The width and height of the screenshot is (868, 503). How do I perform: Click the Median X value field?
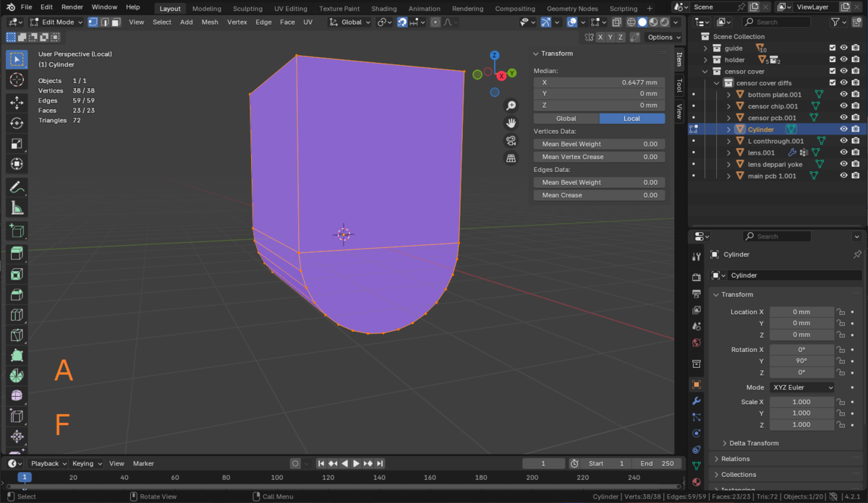(599, 82)
